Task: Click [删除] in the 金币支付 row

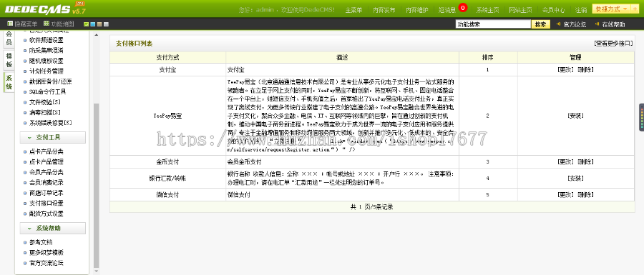Action: 585,161
